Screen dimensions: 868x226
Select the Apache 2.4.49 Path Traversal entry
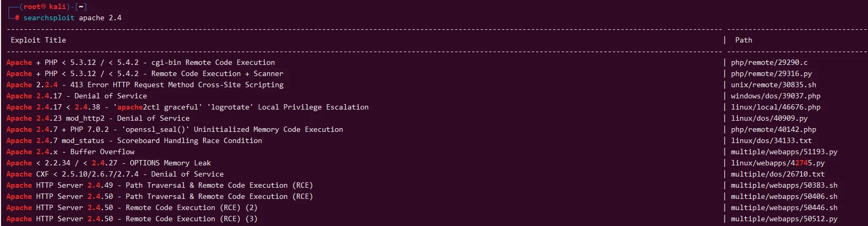[x=160, y=186]
